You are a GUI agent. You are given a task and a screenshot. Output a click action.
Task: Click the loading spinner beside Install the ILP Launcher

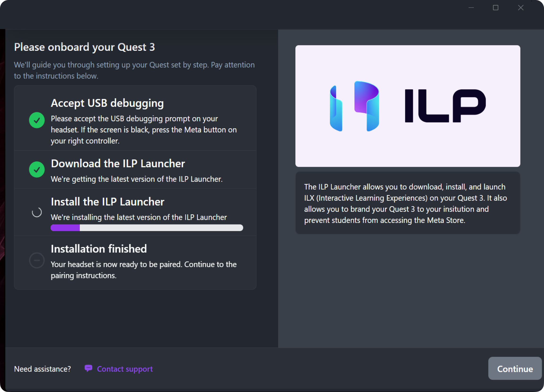(37, 212)
